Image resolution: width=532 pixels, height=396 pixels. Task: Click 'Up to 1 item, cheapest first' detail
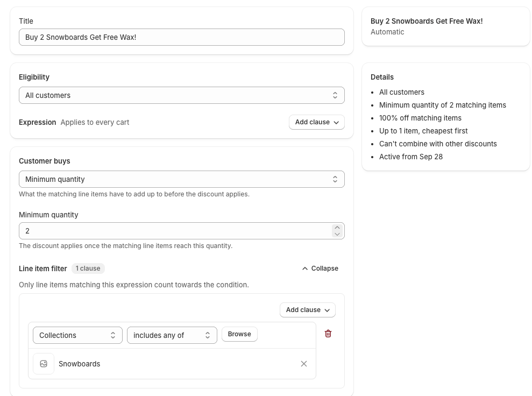point(423,131)
